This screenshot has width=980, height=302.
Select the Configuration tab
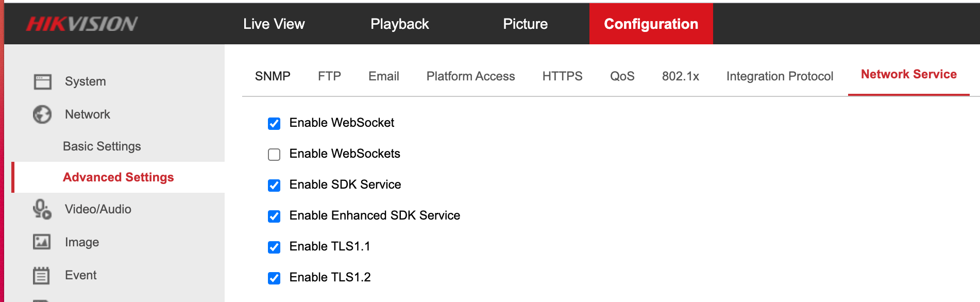pyautogui.click(x=651, y=24)
